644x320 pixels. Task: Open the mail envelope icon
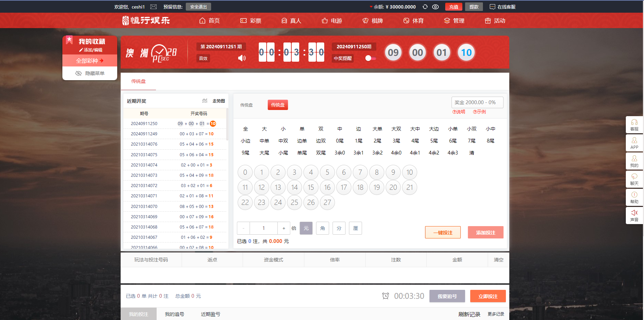[154, 7]
